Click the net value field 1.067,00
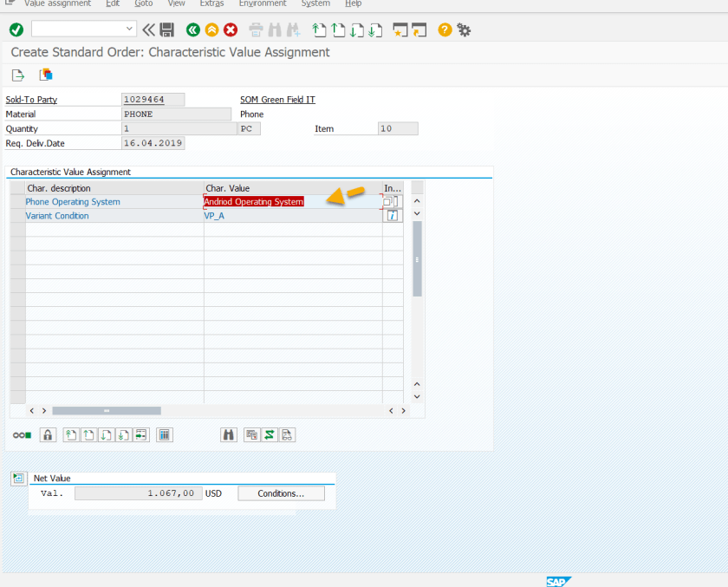This screenshot has width=728, height=587. 139,493
